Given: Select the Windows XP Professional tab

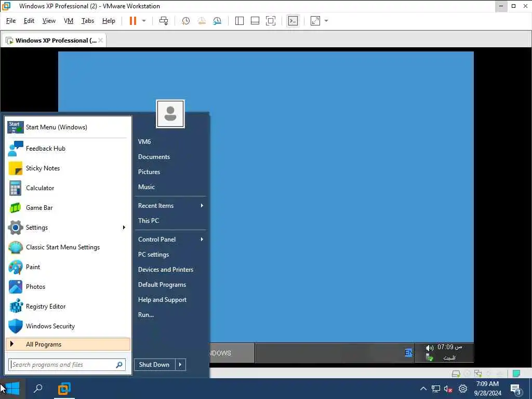Looking at the screenshot, I should pyautogui.click(x=54, y=41).
